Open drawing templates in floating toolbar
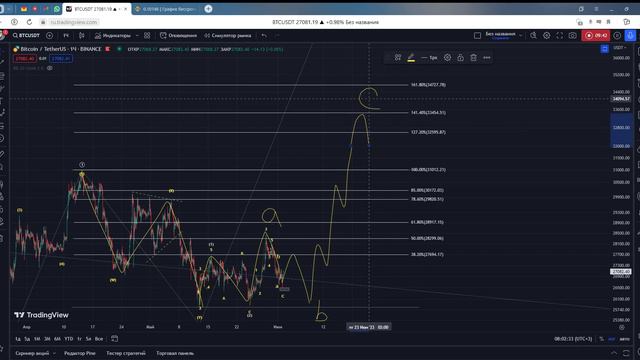The height and width of the screenshot is (360, 640). pos(398,58)
